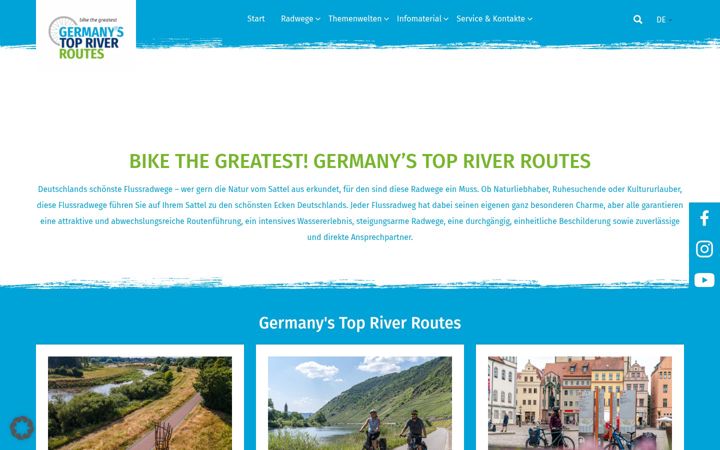Open the search magnifier icon
The width and height of the screenshot is (720, 450).
[x=638, y=19]
